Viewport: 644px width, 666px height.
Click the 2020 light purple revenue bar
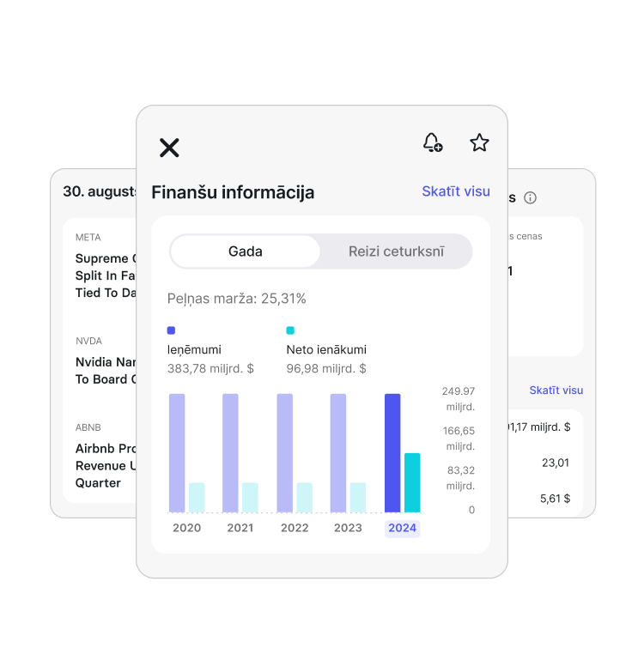[177, 453]
